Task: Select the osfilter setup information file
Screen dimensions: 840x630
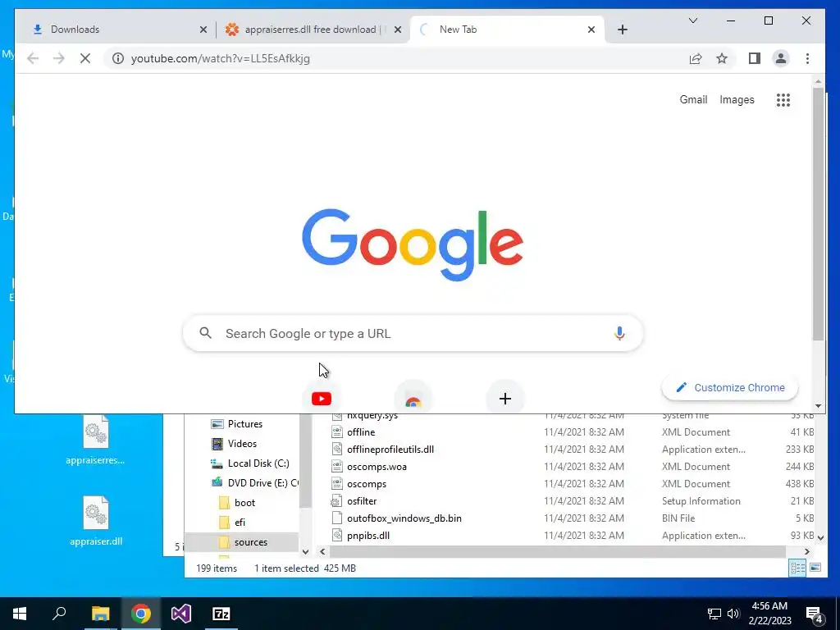Action: pos(362,501)
